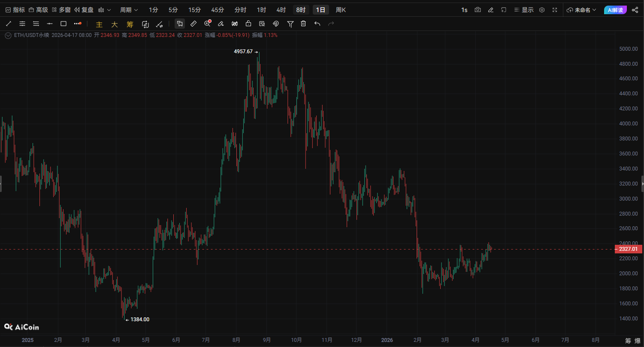
Task: Switch to the 45分 timeframe
Action: tap(218, 10)
